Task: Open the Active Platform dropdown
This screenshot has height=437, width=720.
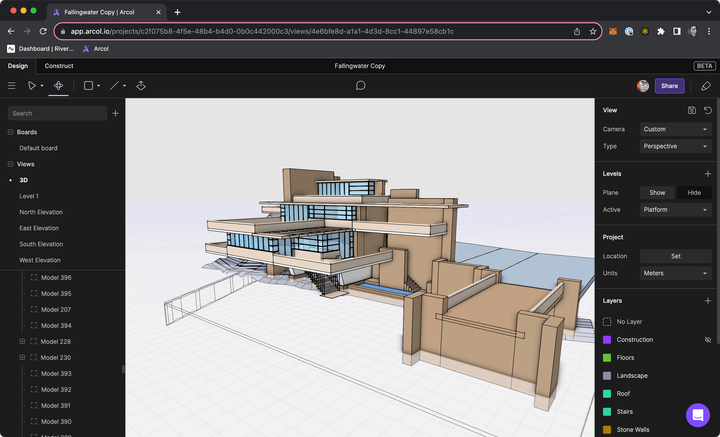Action: (x=675, y=210)
